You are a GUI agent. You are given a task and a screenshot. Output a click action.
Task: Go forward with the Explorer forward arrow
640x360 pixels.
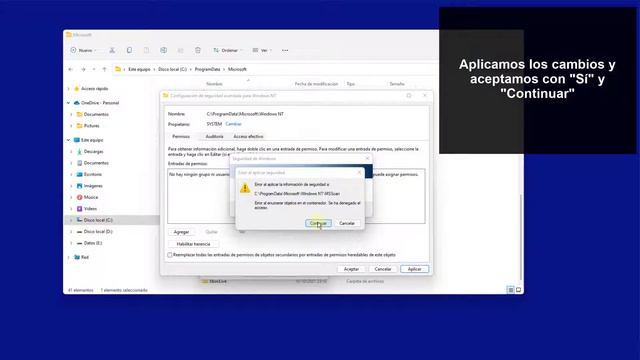[83, 69]
